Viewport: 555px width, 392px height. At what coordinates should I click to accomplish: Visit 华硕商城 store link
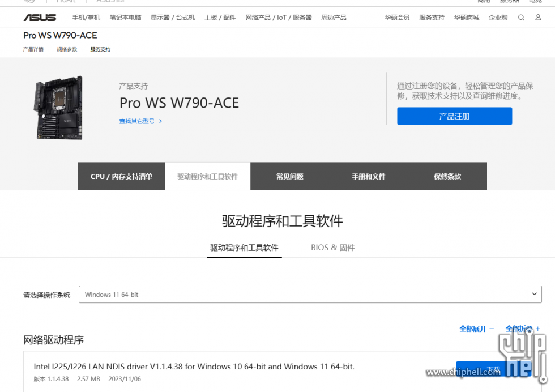pyautogui.click(x=467, y=18)
